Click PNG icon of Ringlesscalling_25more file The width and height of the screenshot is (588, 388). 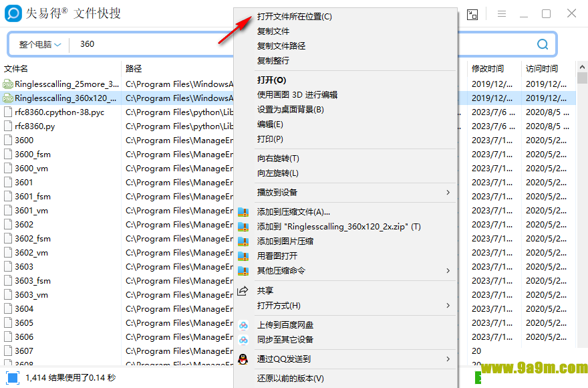8,84
